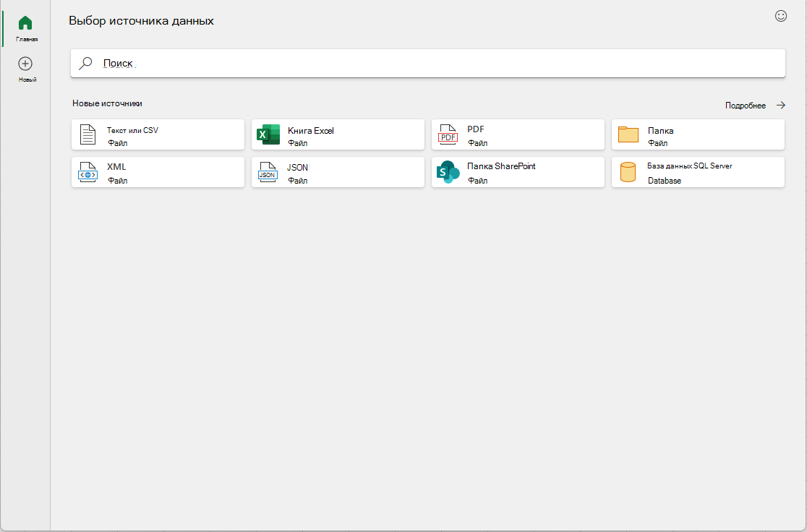The image size is (807, 532).
Task: Click into the Поиск search field
Action: pos(427,64)
